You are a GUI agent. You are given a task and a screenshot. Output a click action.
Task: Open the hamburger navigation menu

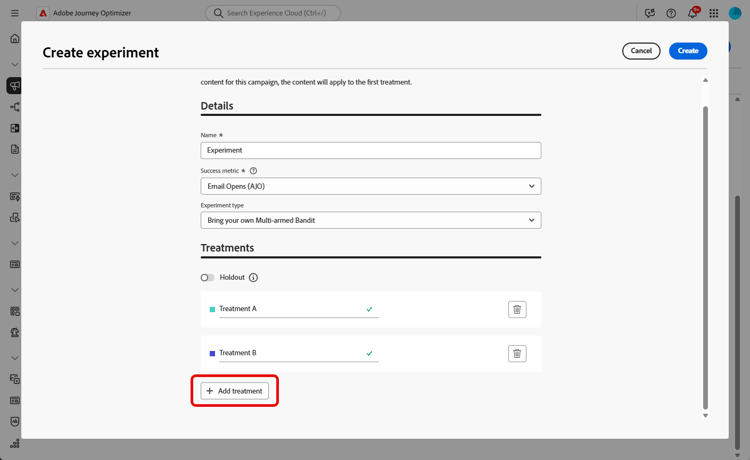coord(14,13)
